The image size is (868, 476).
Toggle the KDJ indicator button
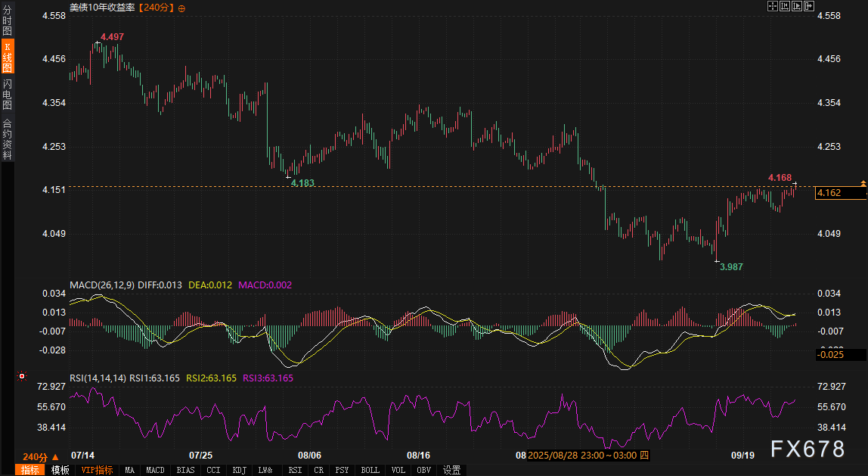coord(239,470)
